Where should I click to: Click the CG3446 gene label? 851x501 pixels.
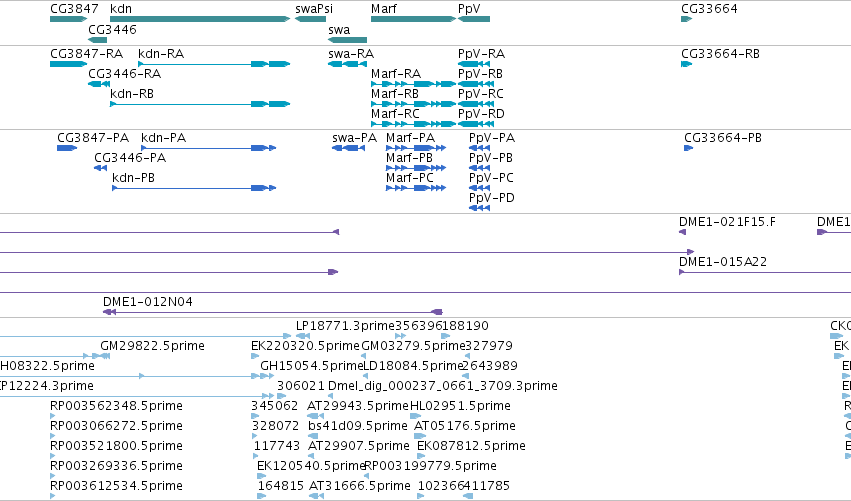pos(112,30)
